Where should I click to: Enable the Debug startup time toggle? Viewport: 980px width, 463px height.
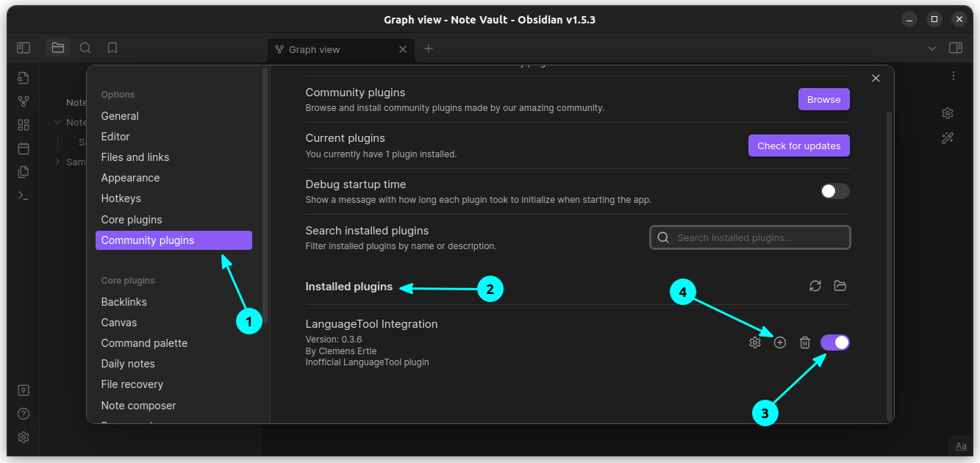pyautogui.click(x=834, y=191)
